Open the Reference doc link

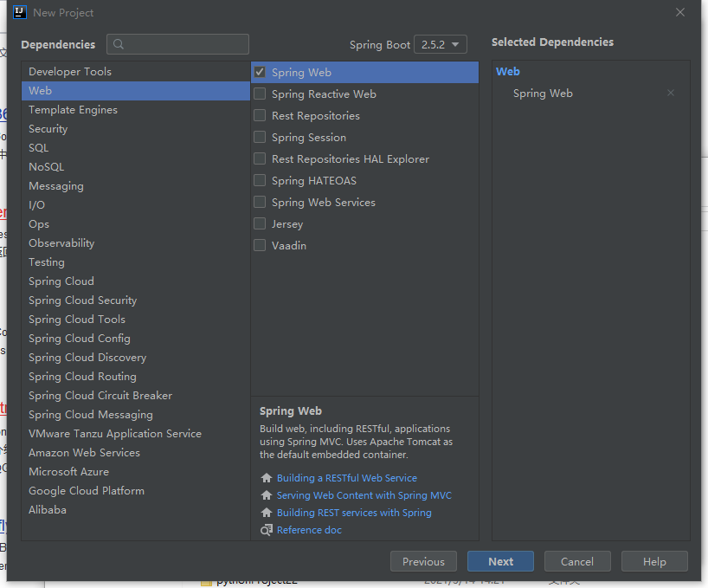point(309,530)
